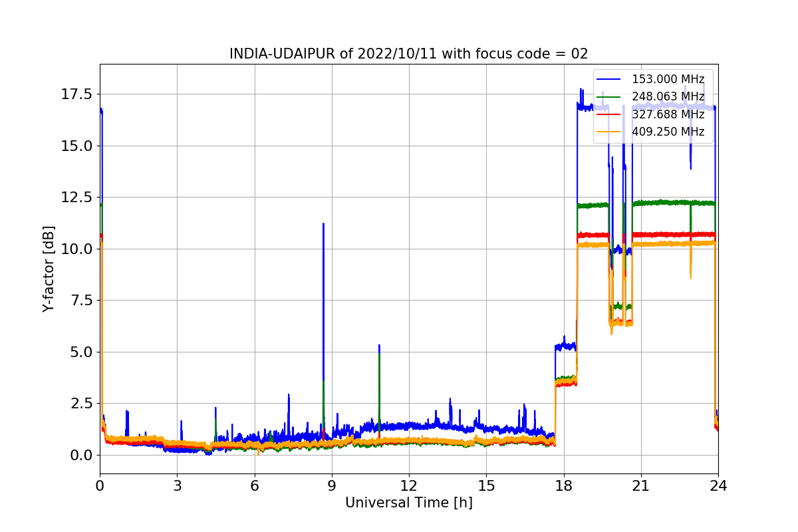Click the 18 x-axis tick label
The width and height of the screenshot is (798, 532).
click(564, 485)
